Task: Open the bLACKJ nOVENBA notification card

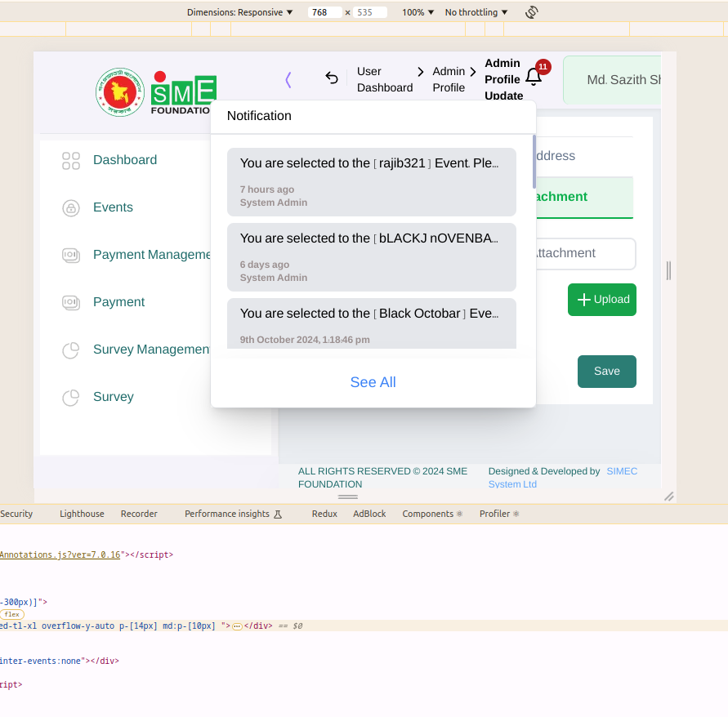Action: point(372,257)
